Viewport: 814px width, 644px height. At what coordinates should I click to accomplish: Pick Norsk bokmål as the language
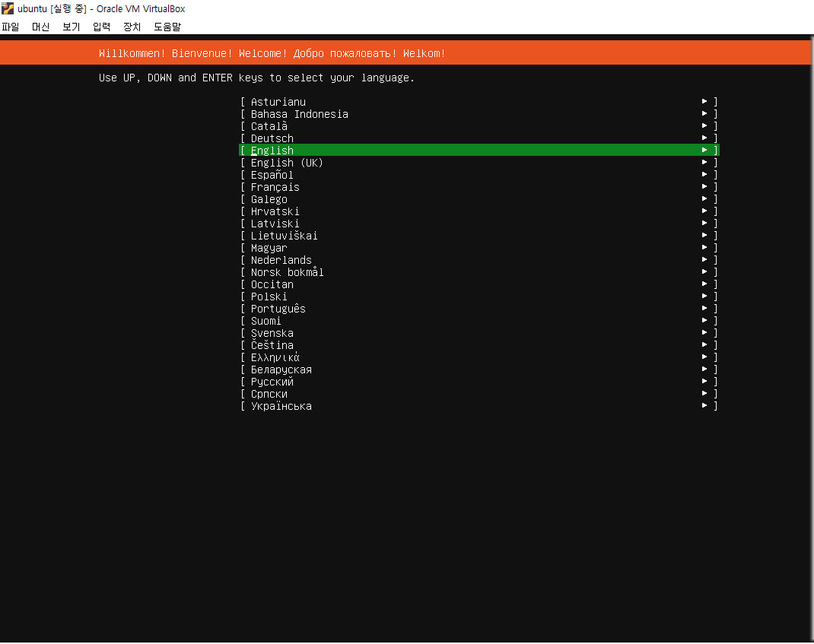[479, 272]
